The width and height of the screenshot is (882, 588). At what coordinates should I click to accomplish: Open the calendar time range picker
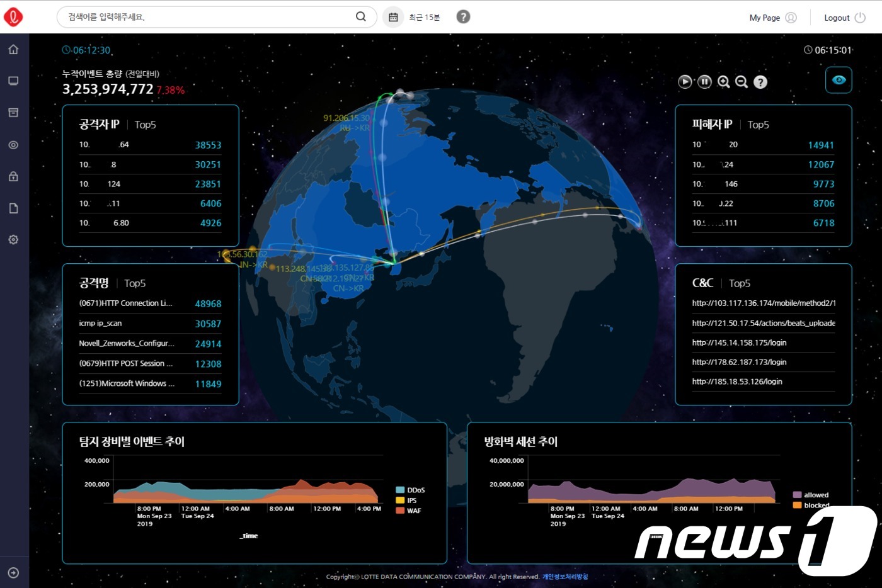pyautogui.click(x=393, y=17)
